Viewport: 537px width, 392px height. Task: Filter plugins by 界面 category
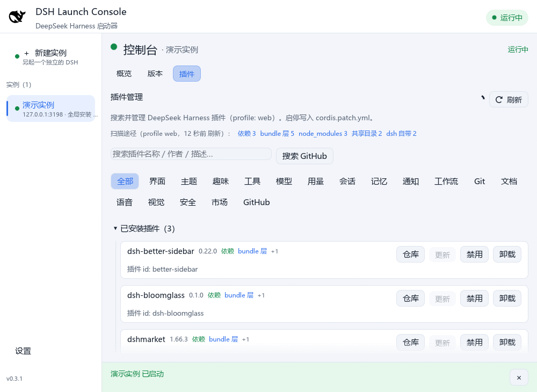(x=157, y=181)
